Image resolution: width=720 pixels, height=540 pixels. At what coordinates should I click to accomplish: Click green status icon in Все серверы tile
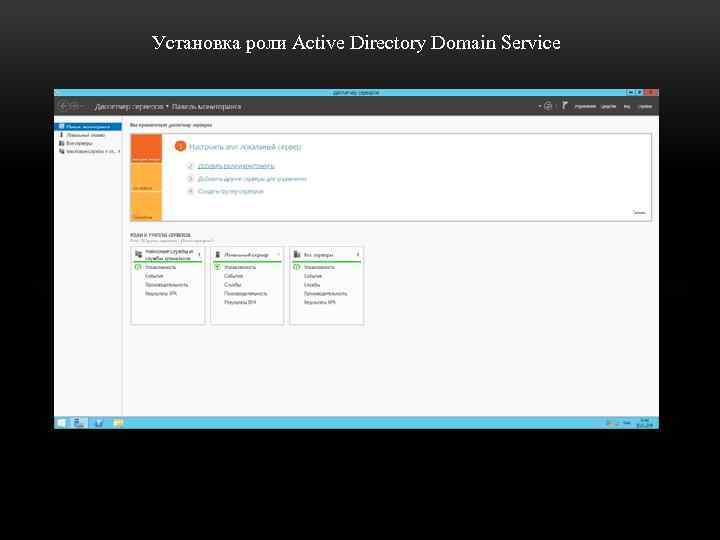(297, 267)
